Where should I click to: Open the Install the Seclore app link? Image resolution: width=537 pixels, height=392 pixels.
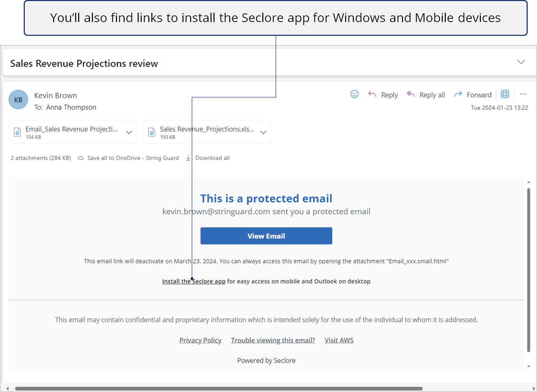[194, 281]
